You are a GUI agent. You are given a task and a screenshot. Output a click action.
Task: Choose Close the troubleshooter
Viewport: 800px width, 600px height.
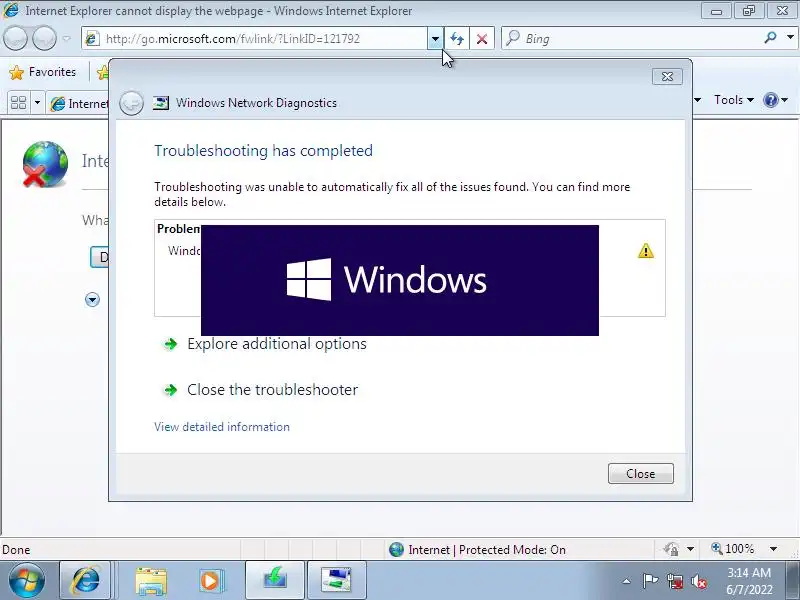tap(272, 390)
